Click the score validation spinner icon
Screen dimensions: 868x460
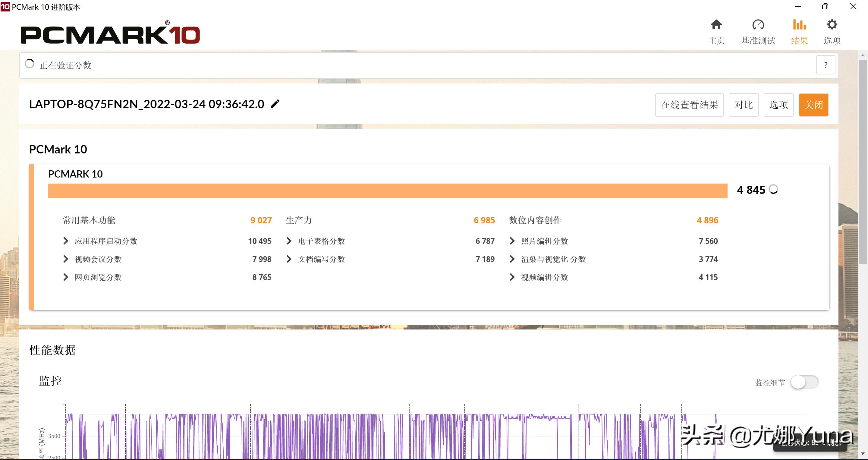tap(30, 64)
